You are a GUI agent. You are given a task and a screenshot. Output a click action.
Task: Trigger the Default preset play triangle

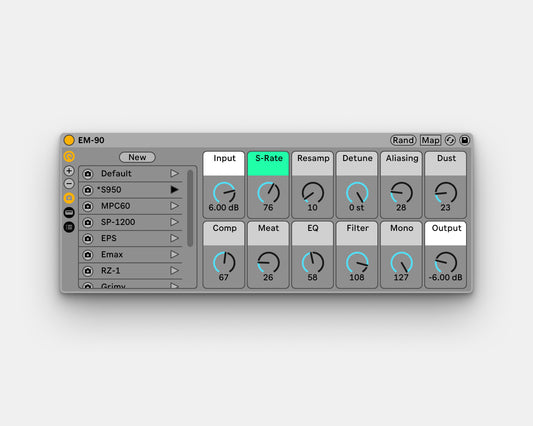[x=174, y=173]
